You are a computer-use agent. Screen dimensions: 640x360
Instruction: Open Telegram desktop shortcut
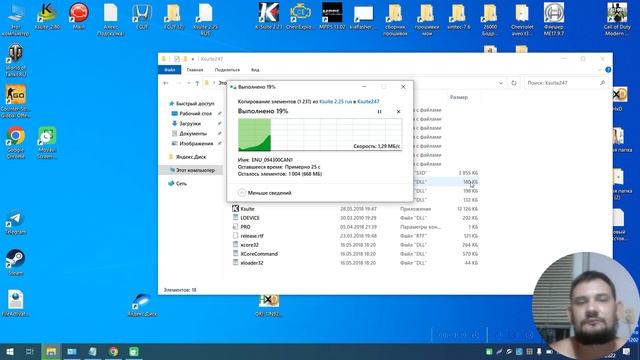point(16,222)
